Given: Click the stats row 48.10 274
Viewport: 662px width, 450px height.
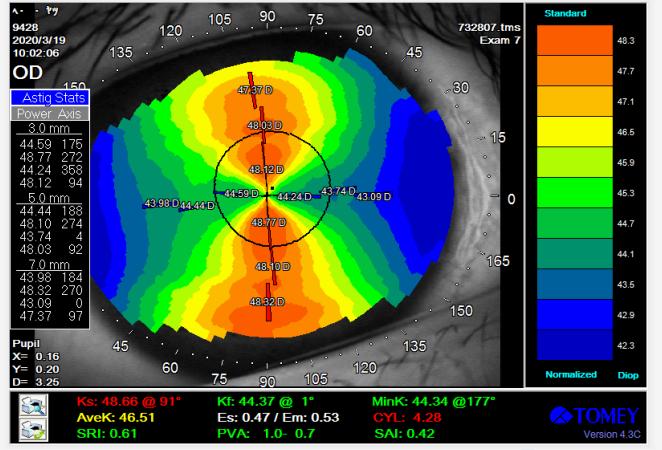Looking at the screenshot, I should 51,224.
